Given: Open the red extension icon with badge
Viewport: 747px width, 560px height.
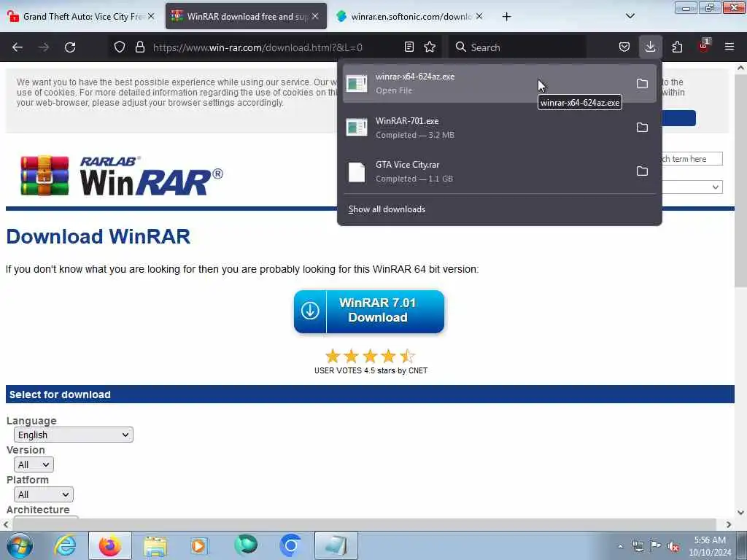Looking at the screenshot, I should 704,46.
